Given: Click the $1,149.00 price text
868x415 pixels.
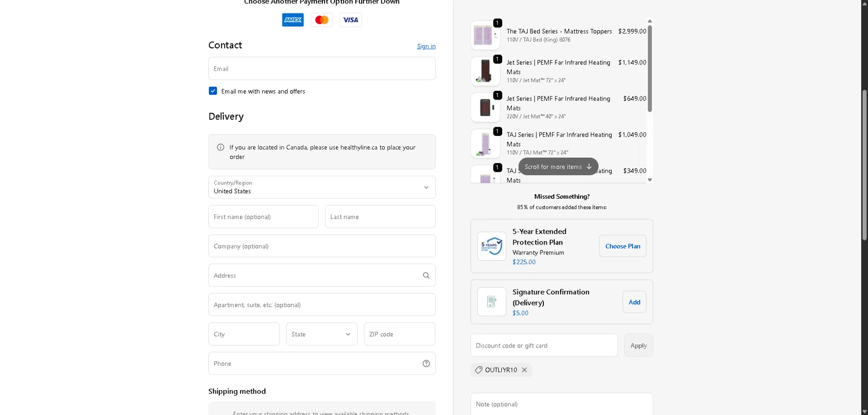Looking at the screenshot, I should (632, 62).
